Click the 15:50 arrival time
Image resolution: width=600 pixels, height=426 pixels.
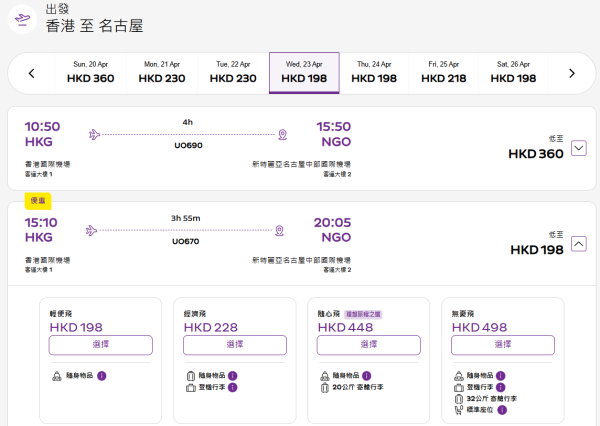click(x=333, y=127)
